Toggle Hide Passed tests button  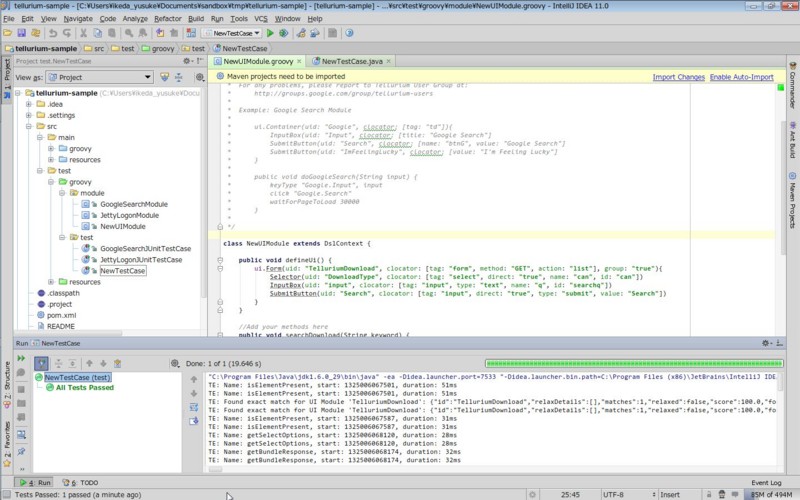click(41, 363)
